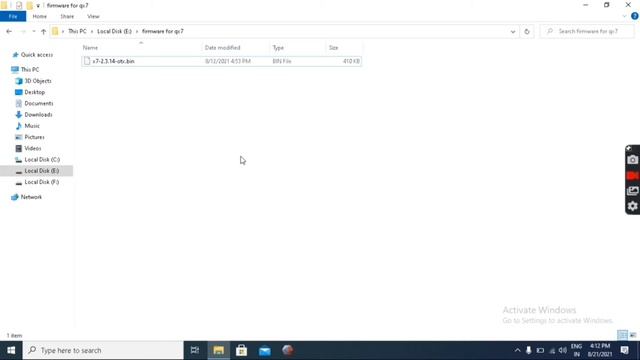Open Pictures in the navigation pane

(34, 137)
